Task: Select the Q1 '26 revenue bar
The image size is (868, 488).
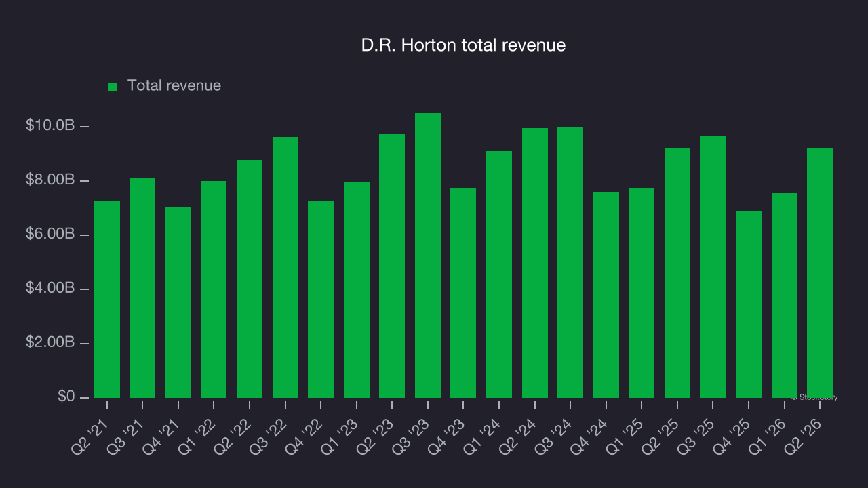Action: (785, 296)
